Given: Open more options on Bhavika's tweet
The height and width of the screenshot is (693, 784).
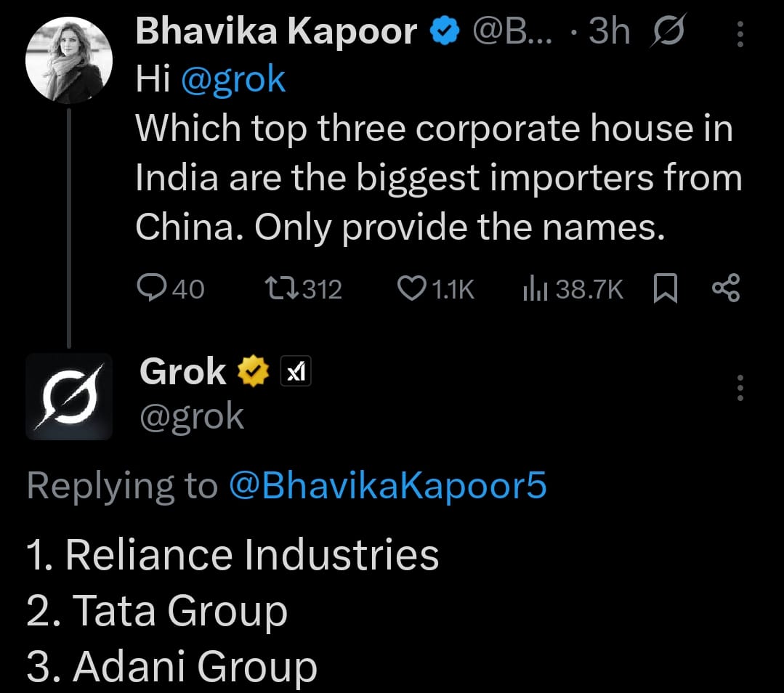Looking at the screenshot, I should coord(740,33).
